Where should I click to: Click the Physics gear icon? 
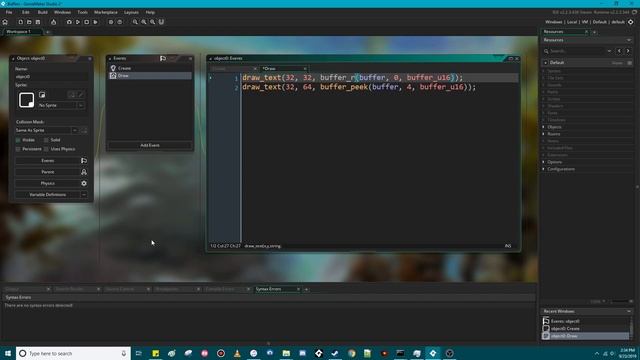(x=84, y=183)
